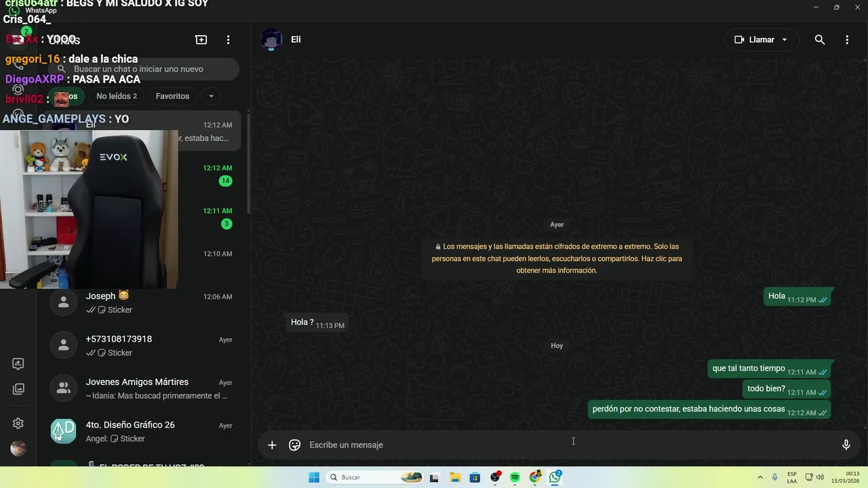Select the message 'todo bien?'
The height and width of the screenshot is (488, 868).
click(x=787, y=389)
